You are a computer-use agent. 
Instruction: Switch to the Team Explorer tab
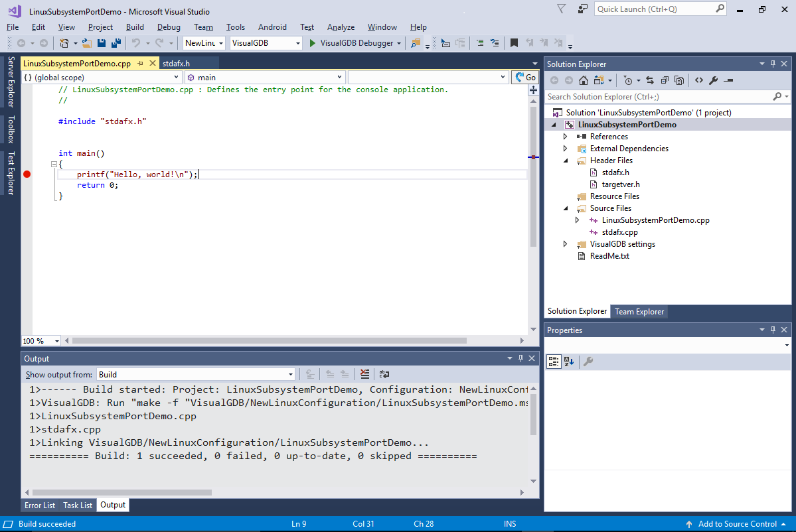639,311
